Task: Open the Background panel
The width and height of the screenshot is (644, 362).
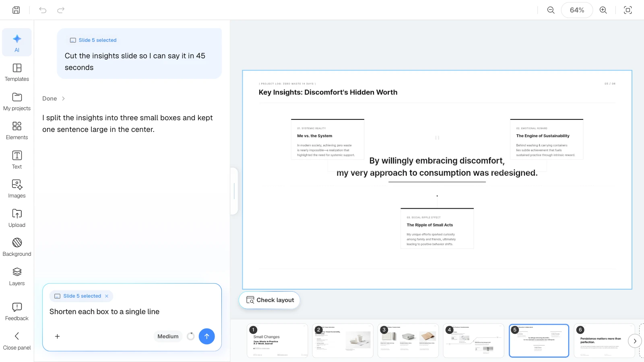Action: pyautogui.click(x=17, y=247)
